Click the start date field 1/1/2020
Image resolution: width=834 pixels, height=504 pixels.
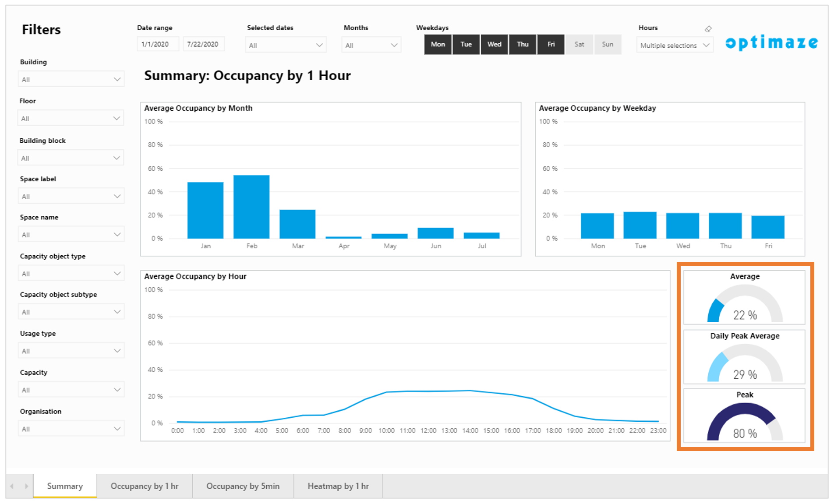point(158,44)
